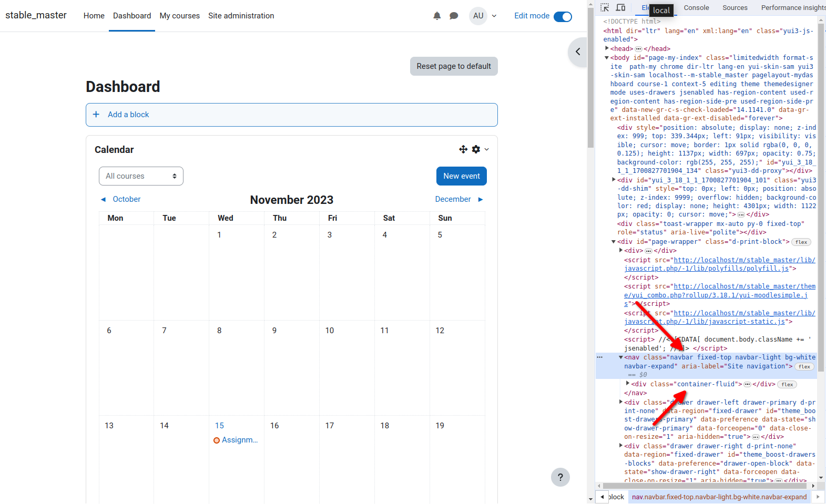Screen dimensions: 826x504
Task: Open Site administration in navigation
Action: coord(241,16)
